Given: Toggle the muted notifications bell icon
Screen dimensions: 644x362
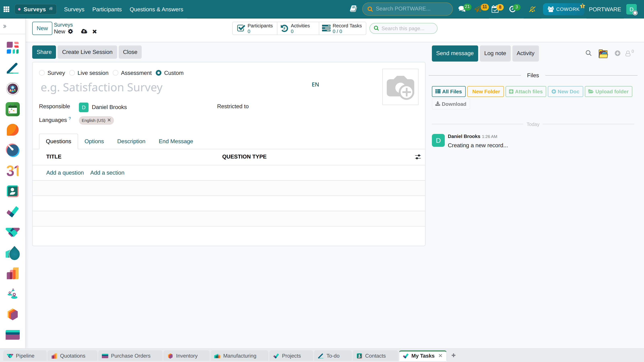Looking at the screenshot, I should click(532, 9).
